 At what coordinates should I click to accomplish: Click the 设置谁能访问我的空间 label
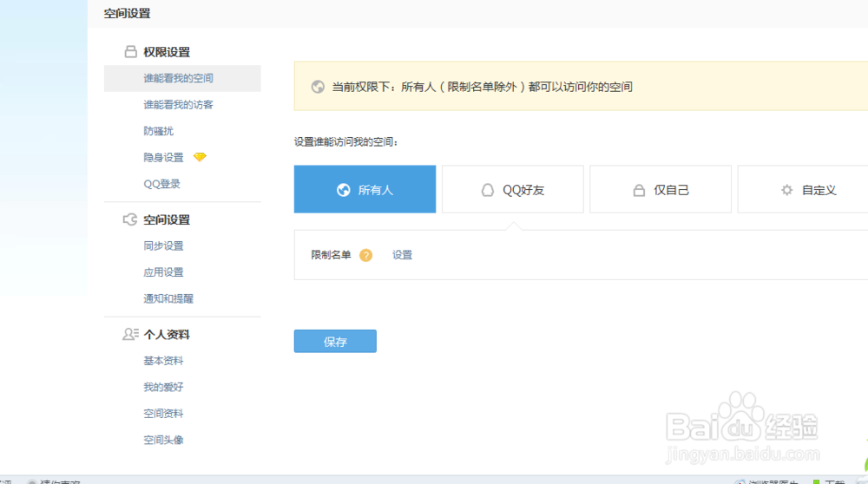pyautogui.click(x=346, y=142)
